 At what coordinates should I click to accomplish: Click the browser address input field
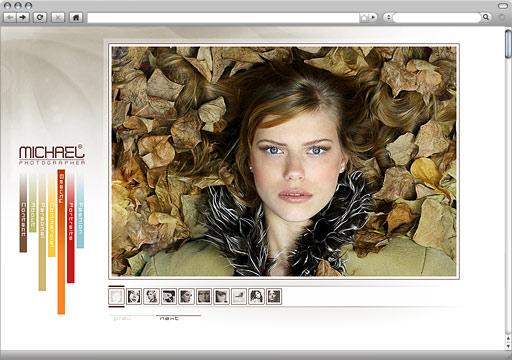click(223, 17)
